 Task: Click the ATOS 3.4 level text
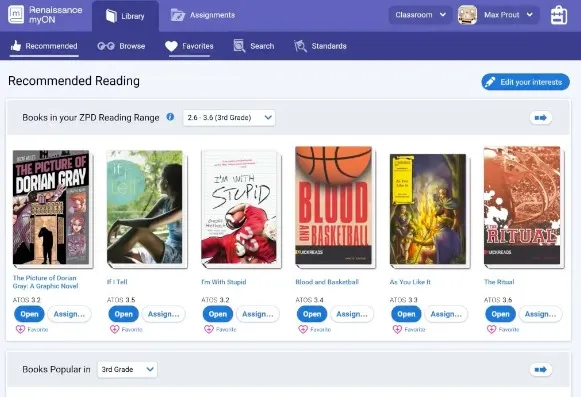point(309,300)
